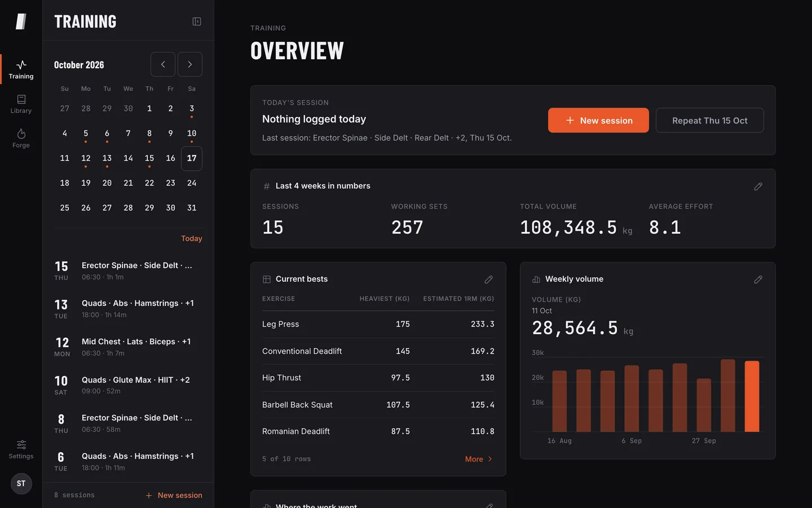
Task: Collapse the Training side panel
Action: point(197,21)
